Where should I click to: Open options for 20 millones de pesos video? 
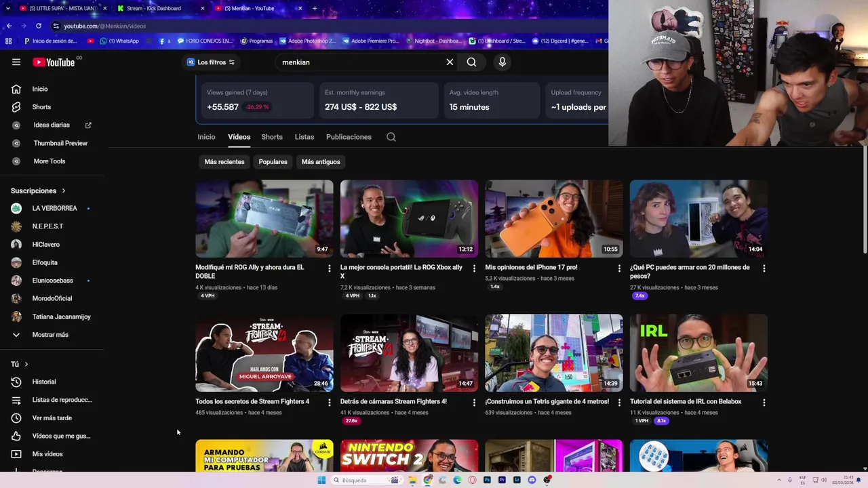[x=764, y=268]
